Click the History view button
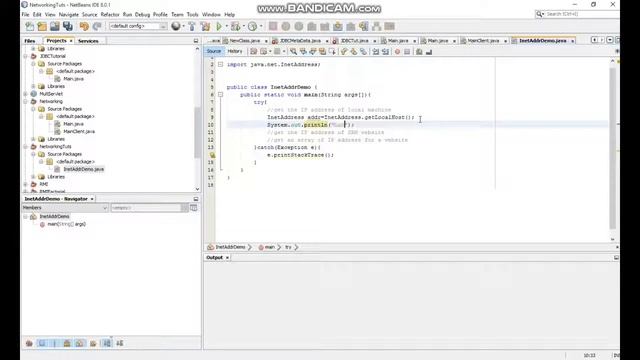The image size is (640, 360). pos(235,51)
